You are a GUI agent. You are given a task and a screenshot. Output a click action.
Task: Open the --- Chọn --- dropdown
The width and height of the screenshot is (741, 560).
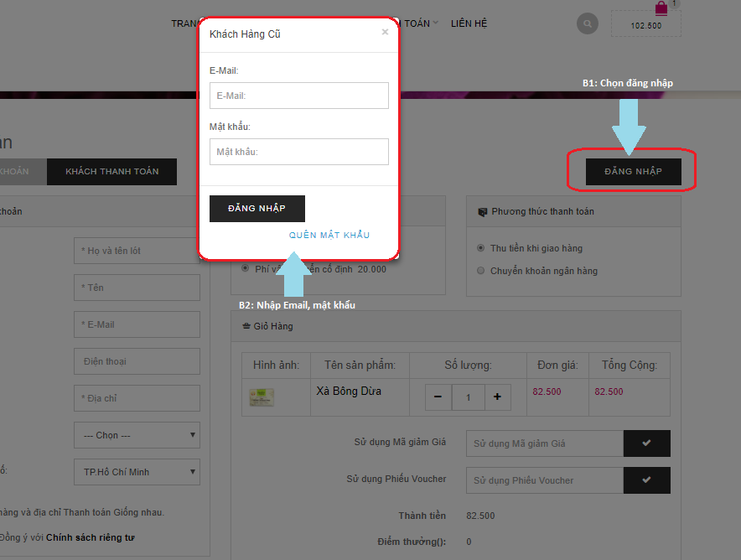click(x=137, y=435)
